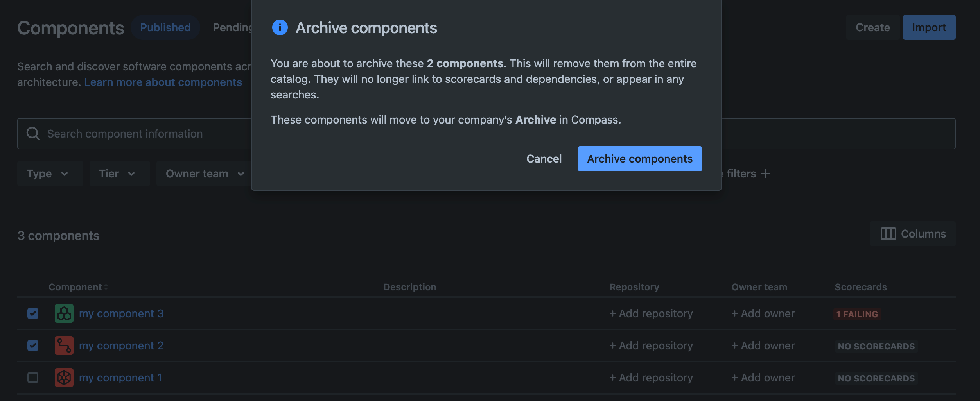The height and width of the screenshot is (401, 980).
Task: Click my component 3 green icon
Action: point(64,313)
